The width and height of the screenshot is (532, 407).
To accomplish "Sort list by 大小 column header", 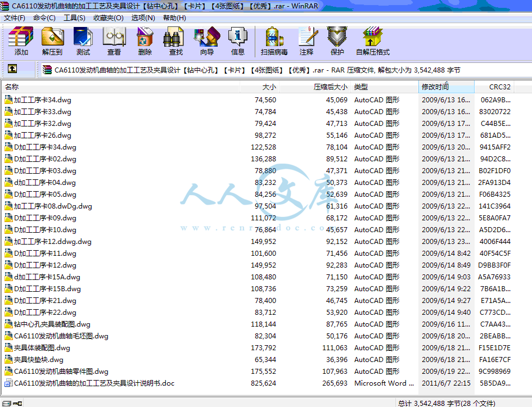I will (269, 87).
